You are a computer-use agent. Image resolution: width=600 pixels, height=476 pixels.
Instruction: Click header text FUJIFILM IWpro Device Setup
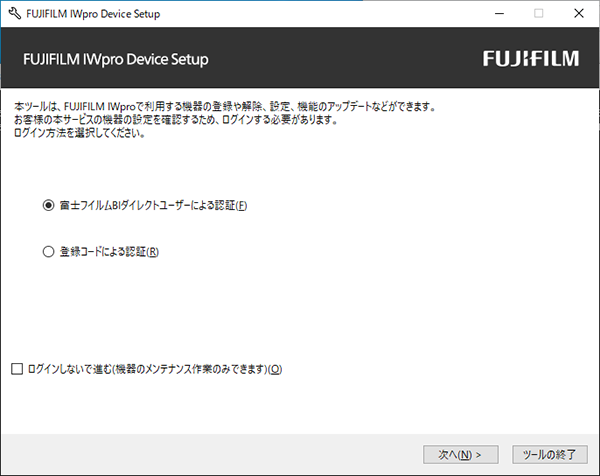[116, 59]
